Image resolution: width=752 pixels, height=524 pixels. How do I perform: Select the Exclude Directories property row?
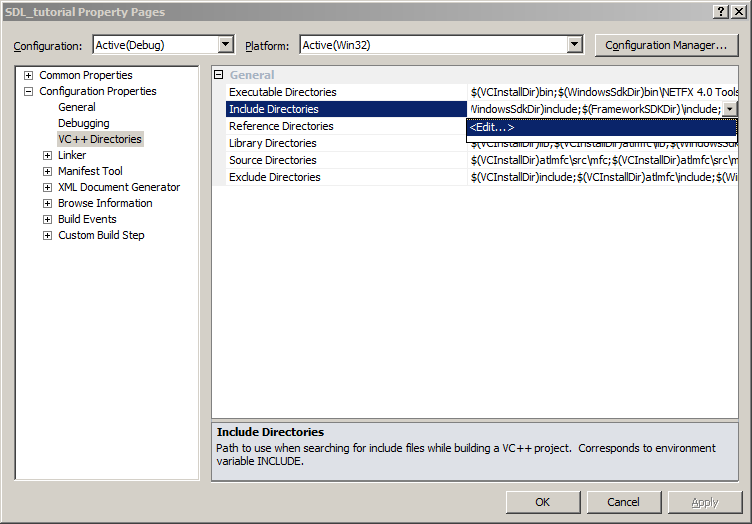point(346,177)
